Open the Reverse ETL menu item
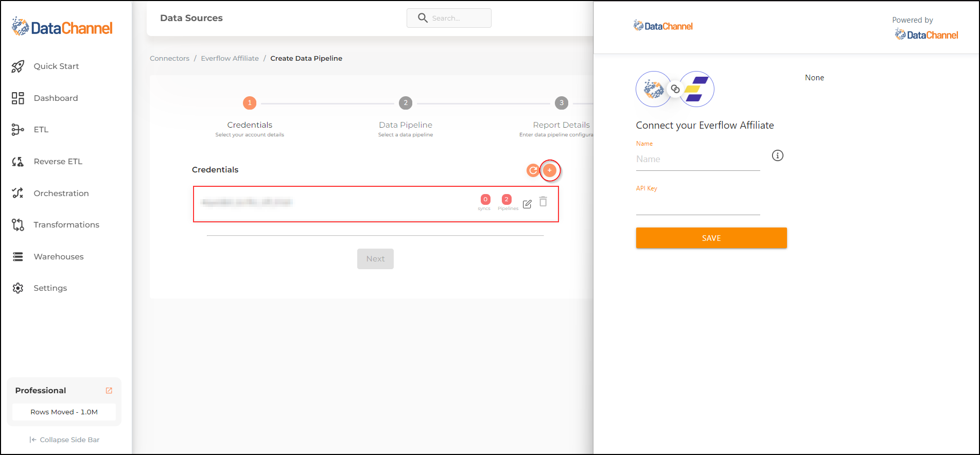980x455 pixels. pos(58,162)
